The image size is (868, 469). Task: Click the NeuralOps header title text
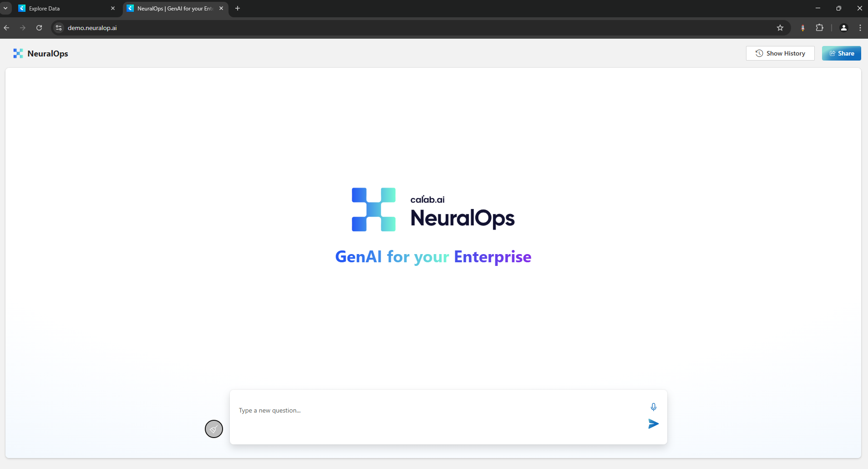click(x=48, y=53)
